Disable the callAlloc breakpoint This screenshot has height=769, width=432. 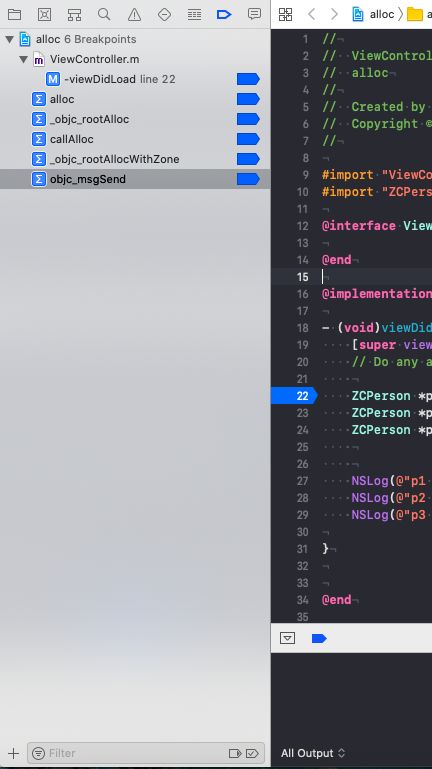(x=248, y=139)
